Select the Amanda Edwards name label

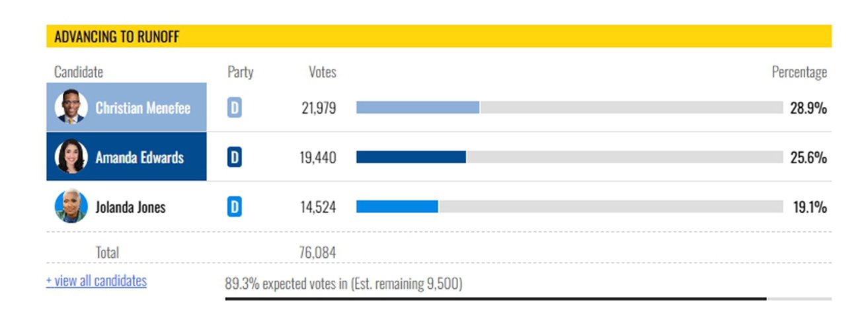tap(139, 157)
